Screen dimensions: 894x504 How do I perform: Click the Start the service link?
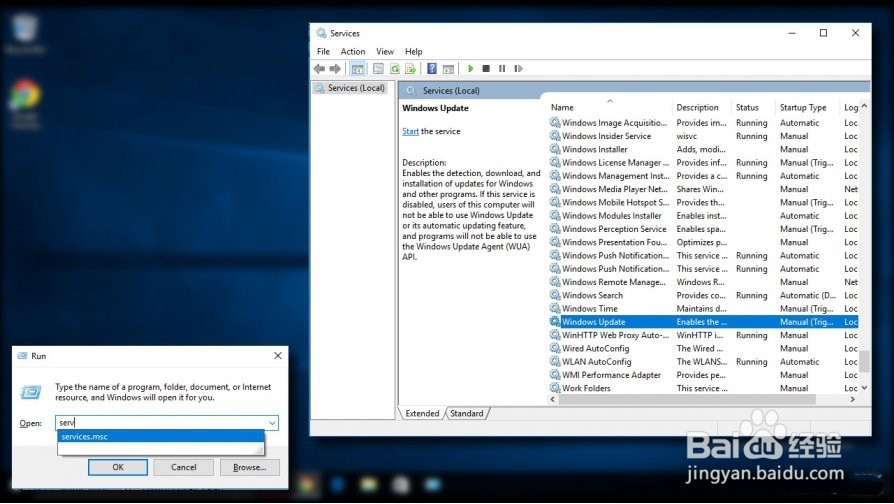(x=411, y=131)
